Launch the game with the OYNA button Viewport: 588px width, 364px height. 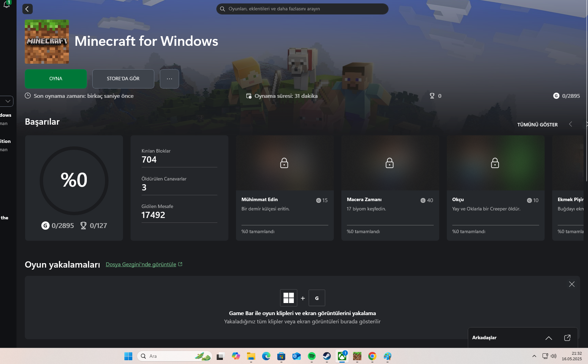tap(56, 79)
